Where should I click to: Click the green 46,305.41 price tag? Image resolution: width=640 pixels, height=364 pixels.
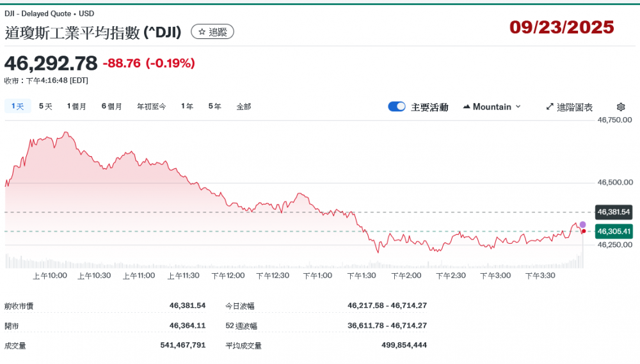614,232
